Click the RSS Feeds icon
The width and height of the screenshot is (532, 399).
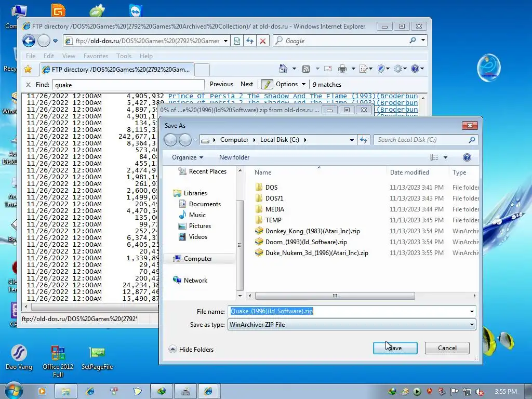click(306, 69)
